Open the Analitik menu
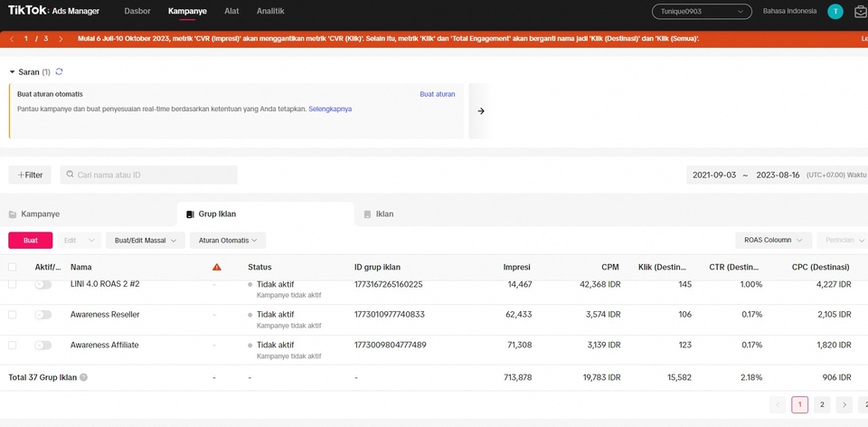This screenshot has height=427, width=868. (x=270, y=11)
